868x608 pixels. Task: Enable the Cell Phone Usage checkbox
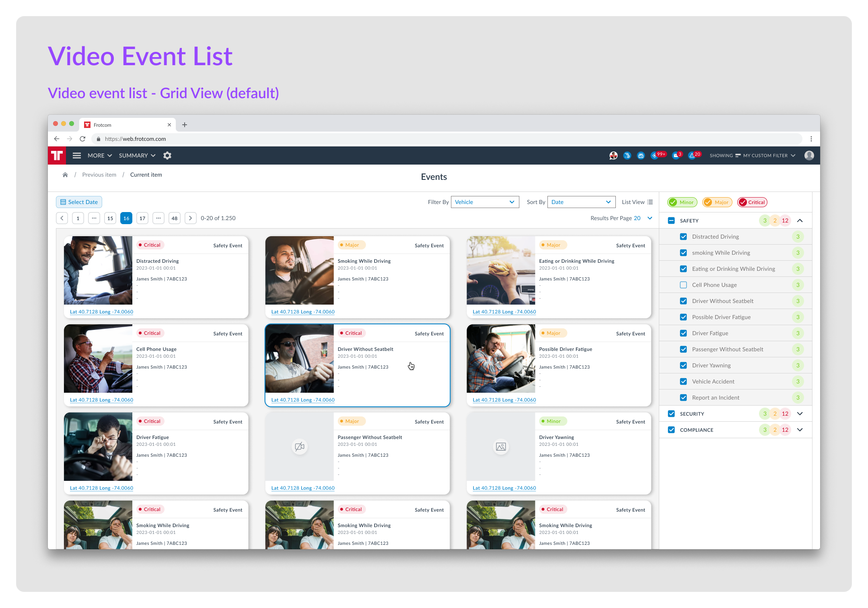coord(683,285)
